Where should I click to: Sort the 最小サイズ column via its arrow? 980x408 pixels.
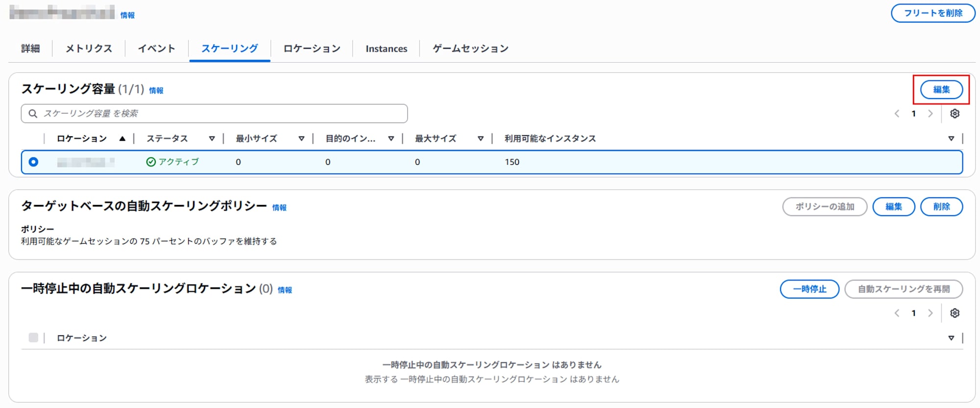click(x=301, y=139)
